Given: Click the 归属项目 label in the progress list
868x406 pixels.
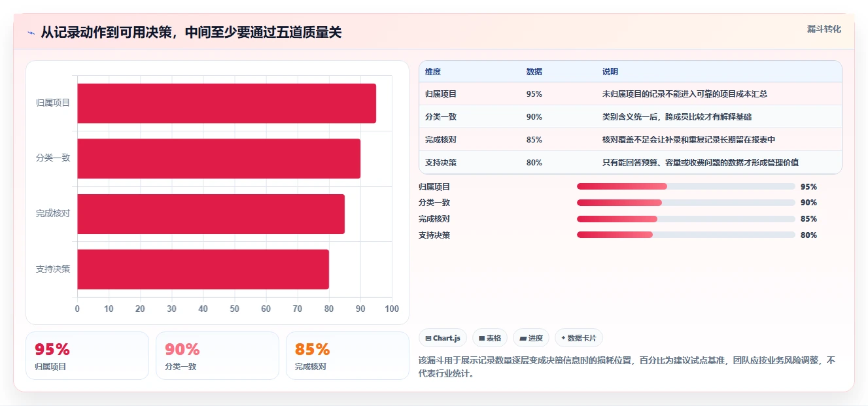Looking at the screenshot, I should coord(434,187).
